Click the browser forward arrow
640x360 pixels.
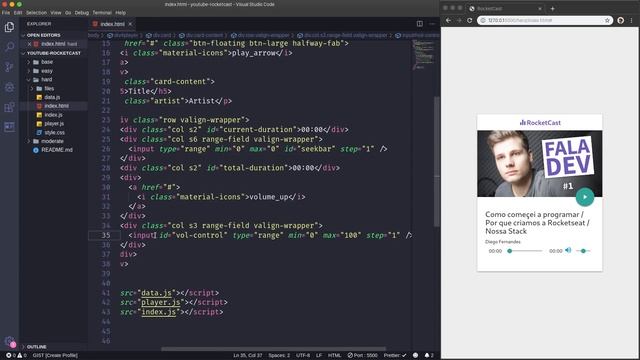(x=459, y=20)
